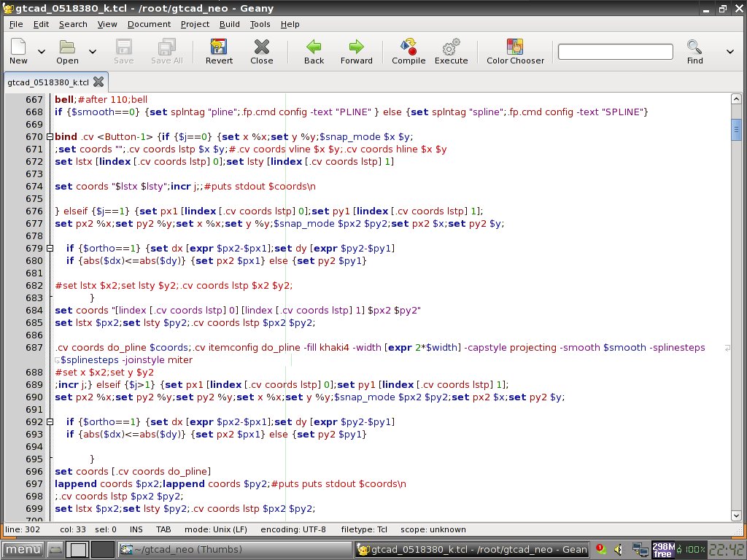Open the Build menu
The height and width of the screenshot is (560, 747).
230,24
